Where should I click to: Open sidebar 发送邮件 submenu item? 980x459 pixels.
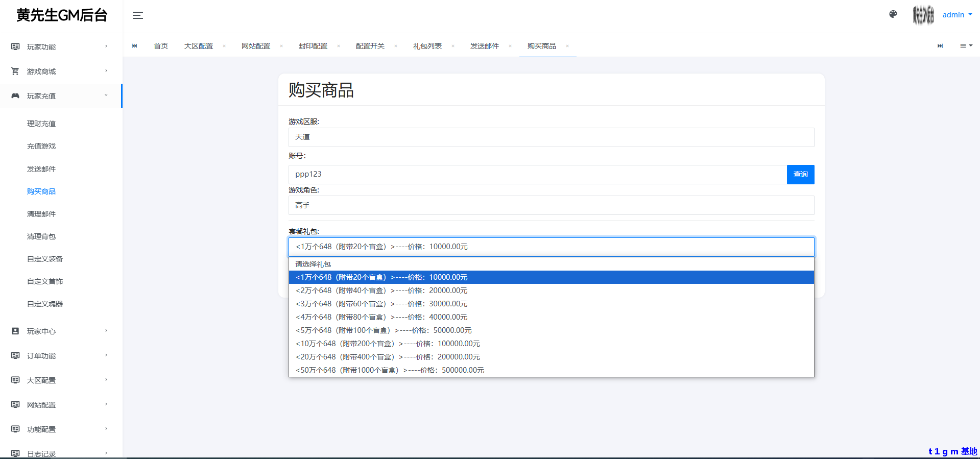point(41,169)
